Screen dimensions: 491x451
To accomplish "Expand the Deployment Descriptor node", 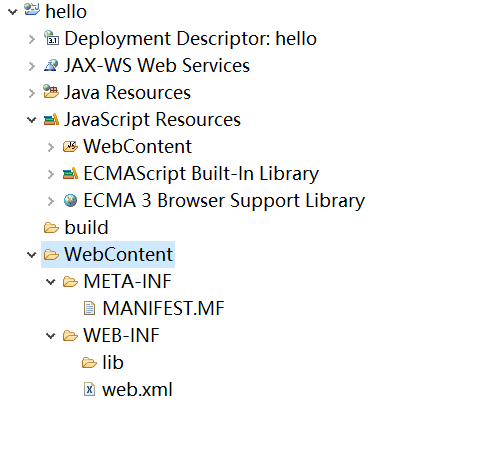I will pos(32,39).
